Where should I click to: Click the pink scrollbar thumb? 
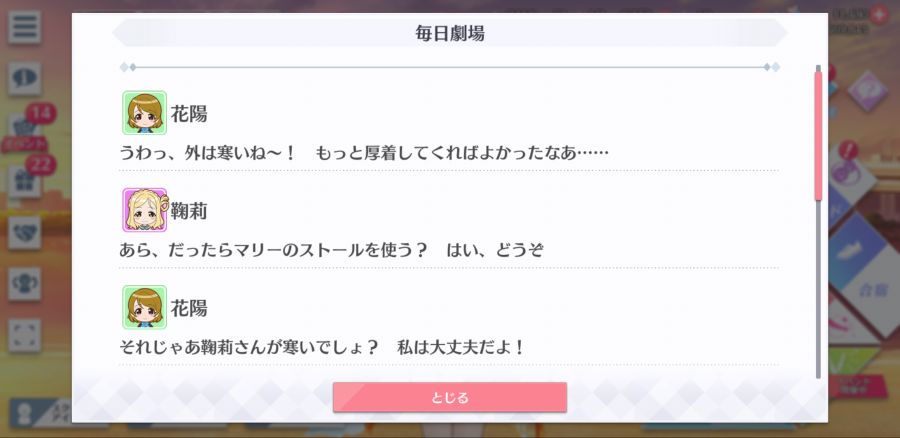tap(818, 135)
